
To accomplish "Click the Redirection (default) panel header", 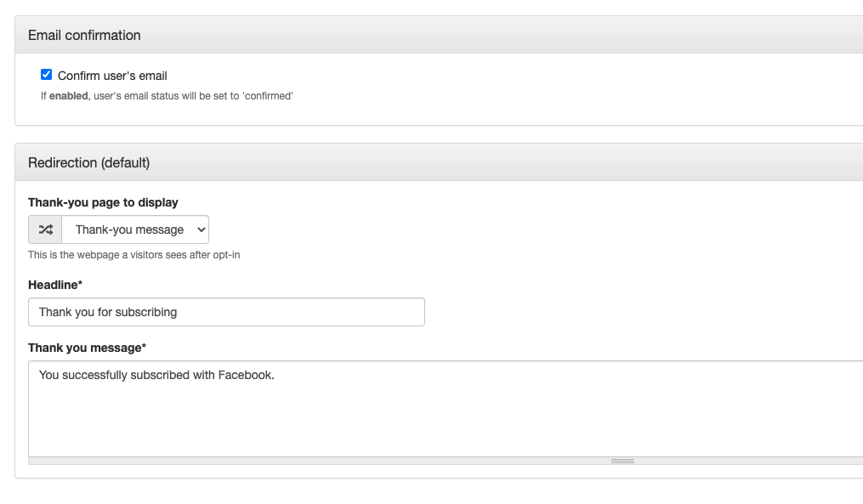I will [440, 163].
